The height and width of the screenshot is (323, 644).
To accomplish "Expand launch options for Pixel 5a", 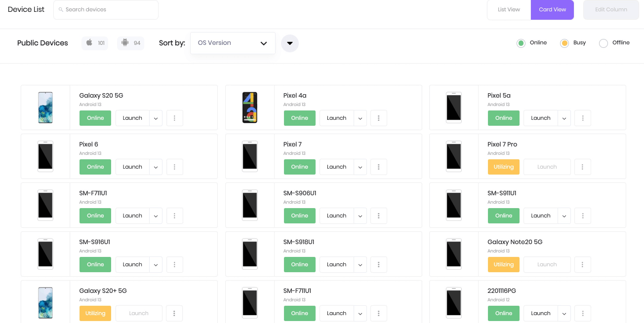I will [564, 118].
